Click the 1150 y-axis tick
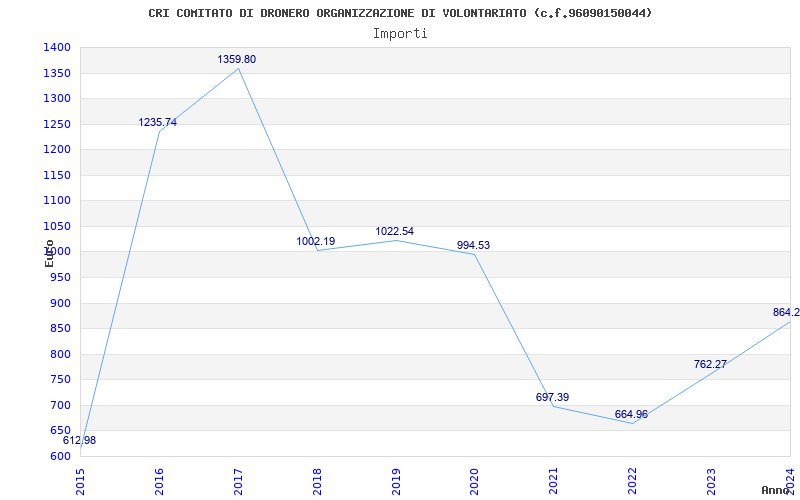Screen dimensions: 800x500 point(57,175)
